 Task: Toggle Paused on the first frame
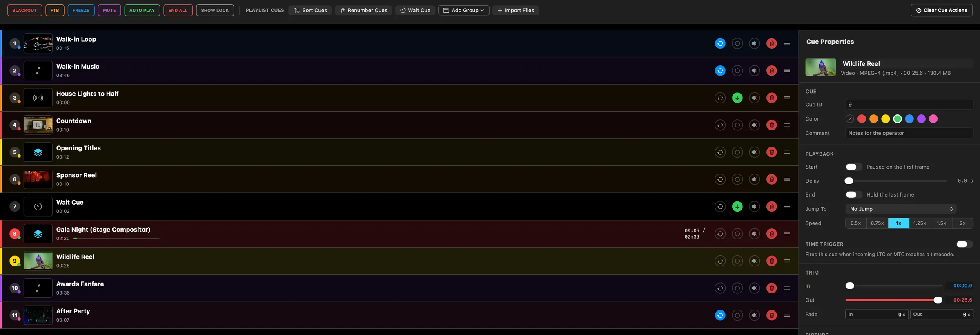[853, 167]
